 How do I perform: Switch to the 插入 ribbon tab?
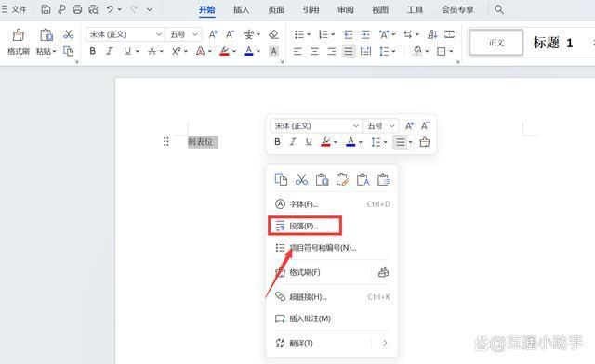coord(242,10)
